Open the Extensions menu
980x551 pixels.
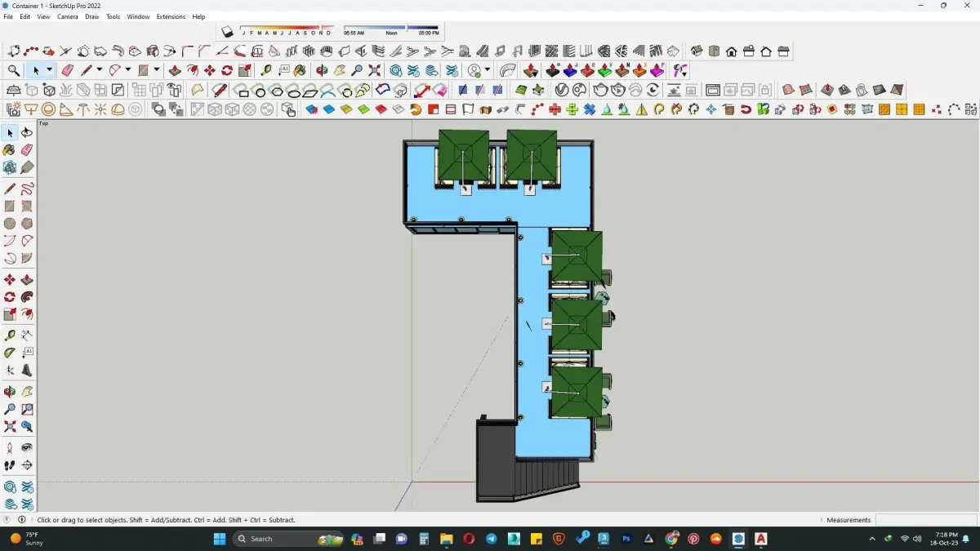pyautogui.click(x=171, y=16)
